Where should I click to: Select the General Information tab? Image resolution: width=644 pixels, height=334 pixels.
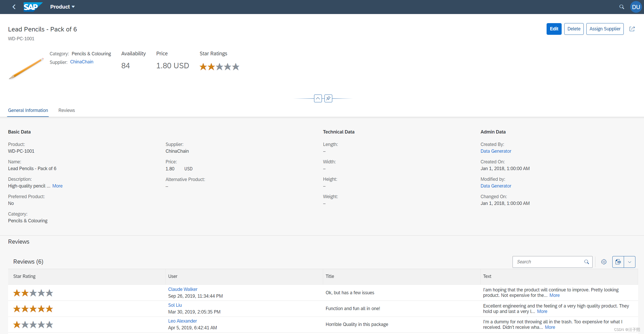[x=28, y=110]
